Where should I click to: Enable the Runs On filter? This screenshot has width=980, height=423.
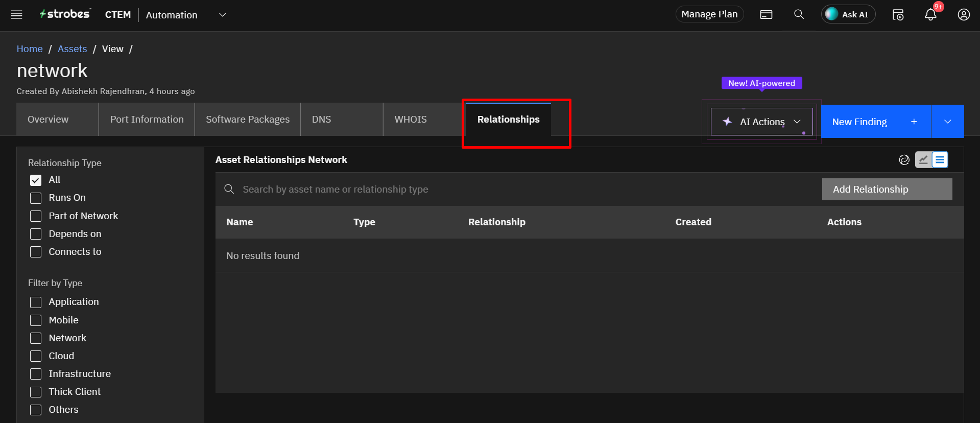click(36, 198)
